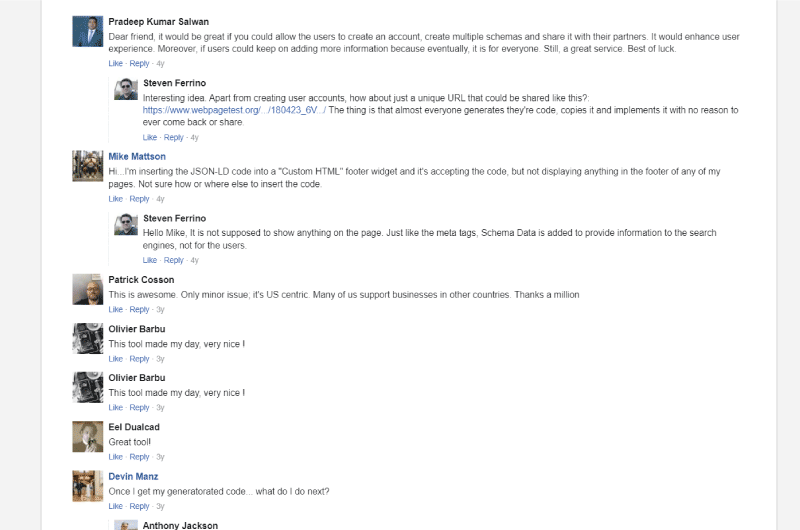Reply to Eel Dualcad's 'Great tool' comment
This screenshot has width=800, height=530.
(x=139, y=457)
